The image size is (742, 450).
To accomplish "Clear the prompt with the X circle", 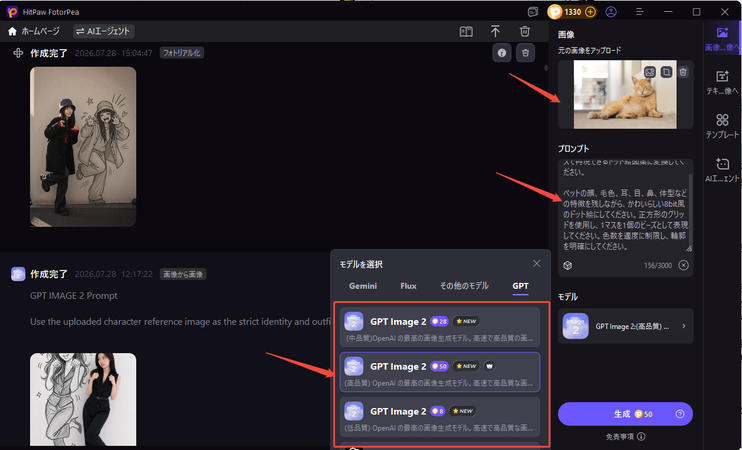I will [683, 265].
